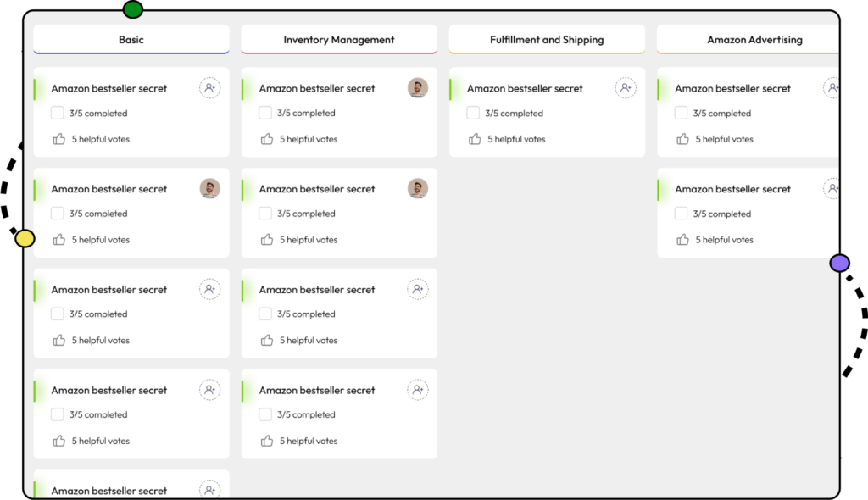Click thumbs-up icon on fourth Basic card
Image resolution: width=868 pixels, height=500 pixels.
click(58, 441)
